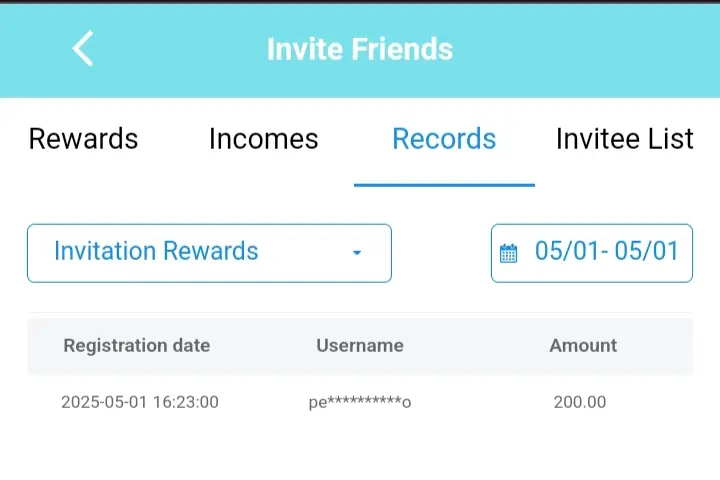Tap the back arrow icon
Image resolution: width=720 pixels, height=480 pixels.
83,49
